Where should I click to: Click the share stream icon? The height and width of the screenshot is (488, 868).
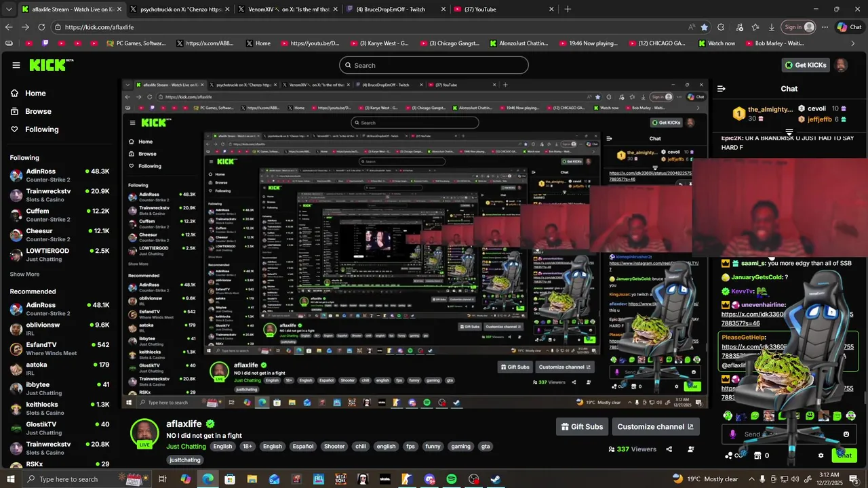pyautogui.click(x=669, y=449)
